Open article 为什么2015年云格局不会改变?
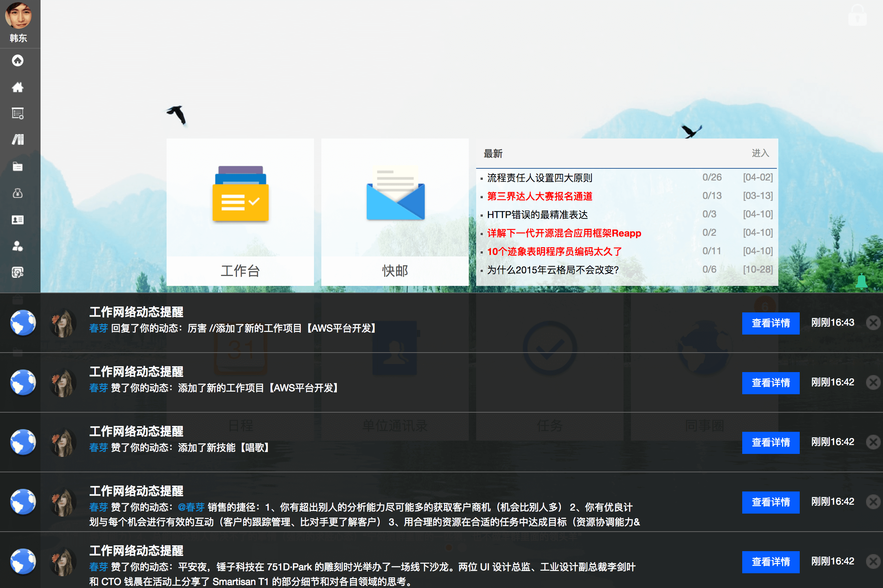883x588 pixels. [x=552, y=270]
